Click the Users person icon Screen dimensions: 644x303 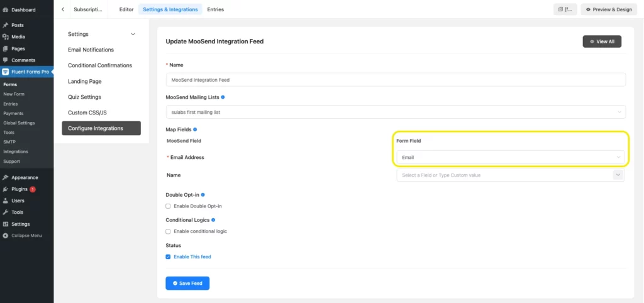pos(5,201)
